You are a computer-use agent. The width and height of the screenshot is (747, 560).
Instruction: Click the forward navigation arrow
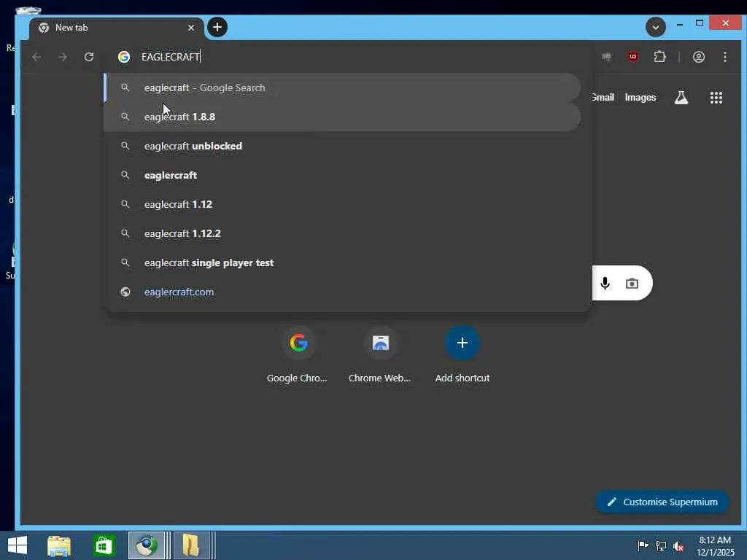point(63,57)
